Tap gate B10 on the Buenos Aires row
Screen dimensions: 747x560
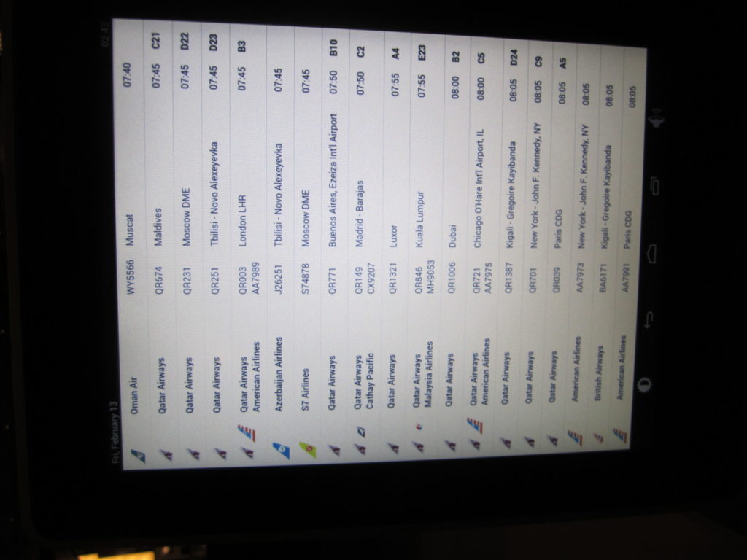tap(333, 48)
